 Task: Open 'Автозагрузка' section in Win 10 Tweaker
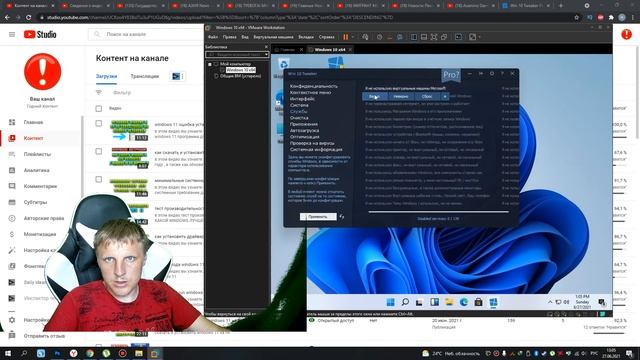(x=304, y=131)
